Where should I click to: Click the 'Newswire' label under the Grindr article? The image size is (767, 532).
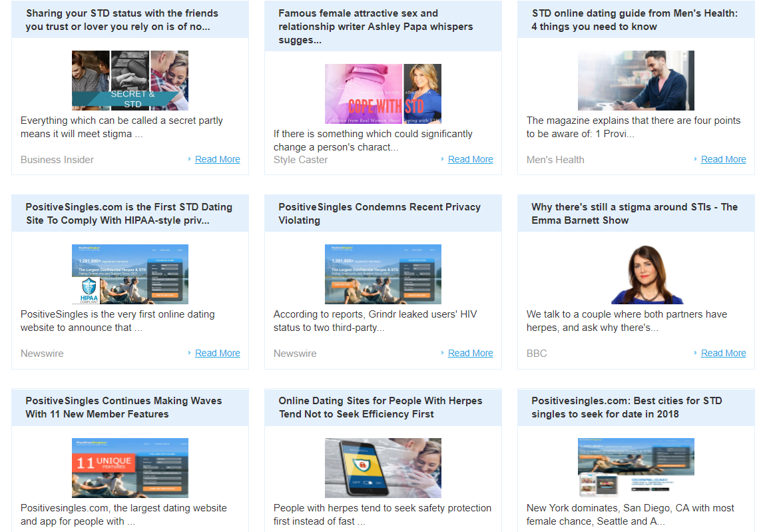(295, 354)
